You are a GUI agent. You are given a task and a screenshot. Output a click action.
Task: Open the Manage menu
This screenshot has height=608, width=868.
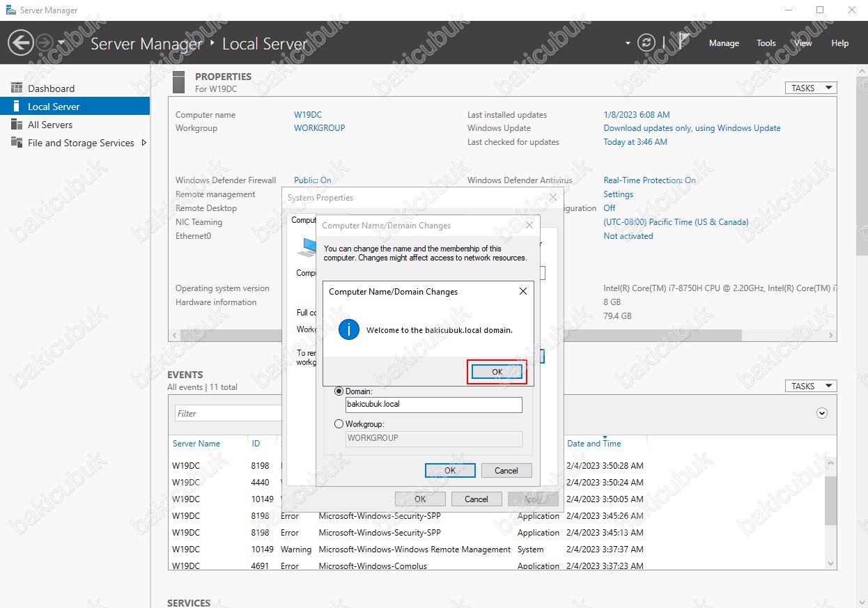pos(724,43)
